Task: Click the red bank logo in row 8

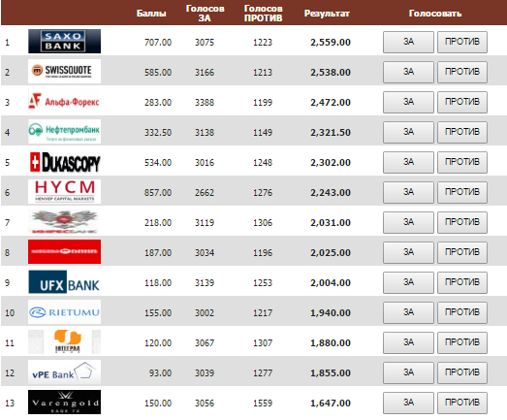Action: (x=64, y=252)
